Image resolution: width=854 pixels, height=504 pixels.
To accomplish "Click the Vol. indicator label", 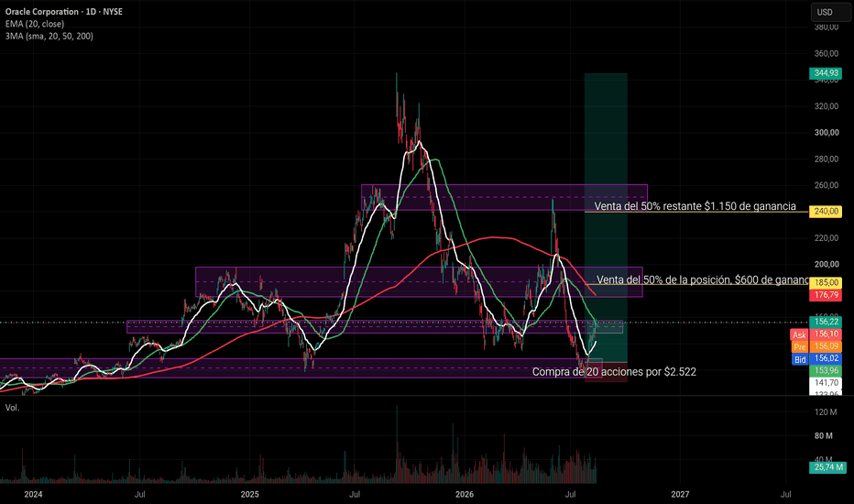I will pos(12,408).
